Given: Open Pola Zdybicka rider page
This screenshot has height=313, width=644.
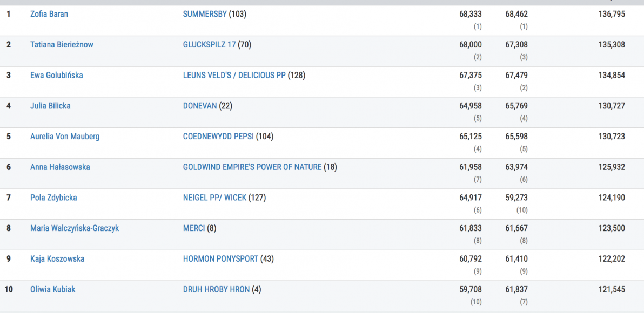Looking at the screenshot, I should (53, 198).
